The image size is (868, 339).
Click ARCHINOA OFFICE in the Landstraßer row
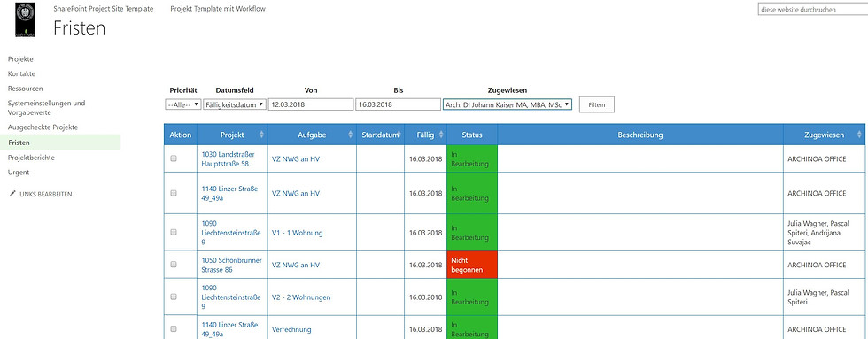pyautogui.click(x=817, y=159)
